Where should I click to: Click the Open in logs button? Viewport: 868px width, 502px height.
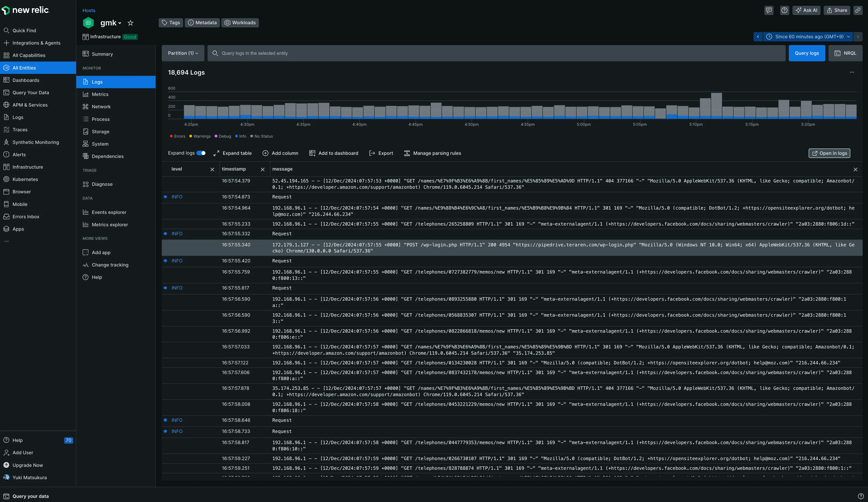click(829, 153)
